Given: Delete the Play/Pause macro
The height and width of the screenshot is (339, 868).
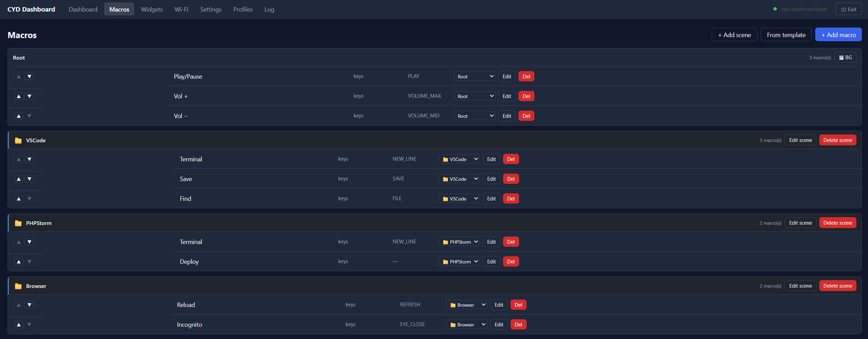Looking at the screenshot, I should point(526,77).
